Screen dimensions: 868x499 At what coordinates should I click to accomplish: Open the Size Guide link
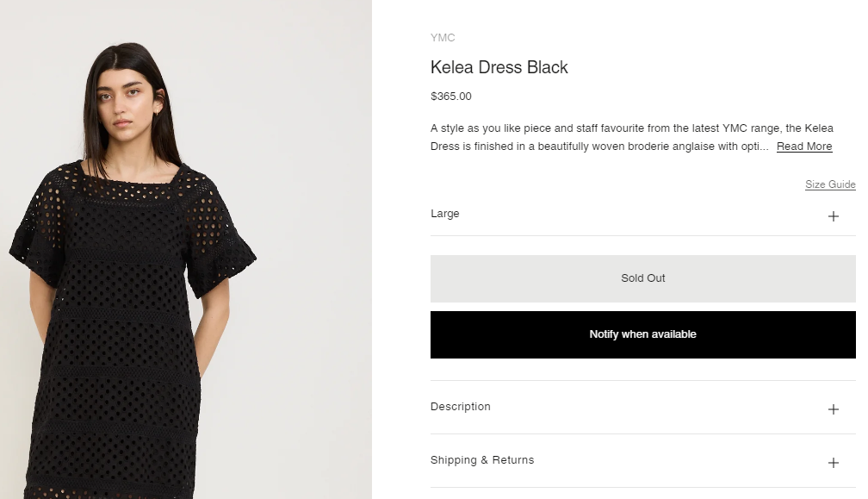click(x=830, y=184)
